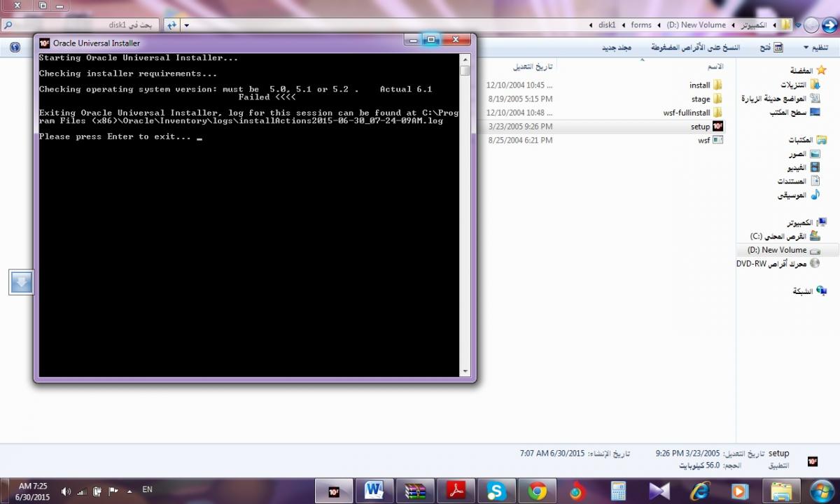The image size is (840, 504).
Task: Click the Explorer help icon
Action: click(x=15, y=48)
